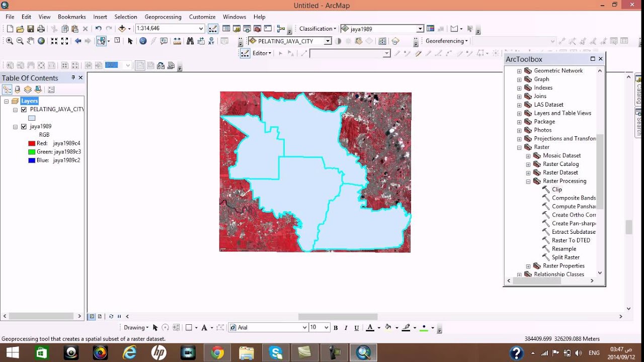Image resolution: width=644 pixels, height=362 pixels.
Task: Open a map file with Open icon
Action: [x=20, y=29]
